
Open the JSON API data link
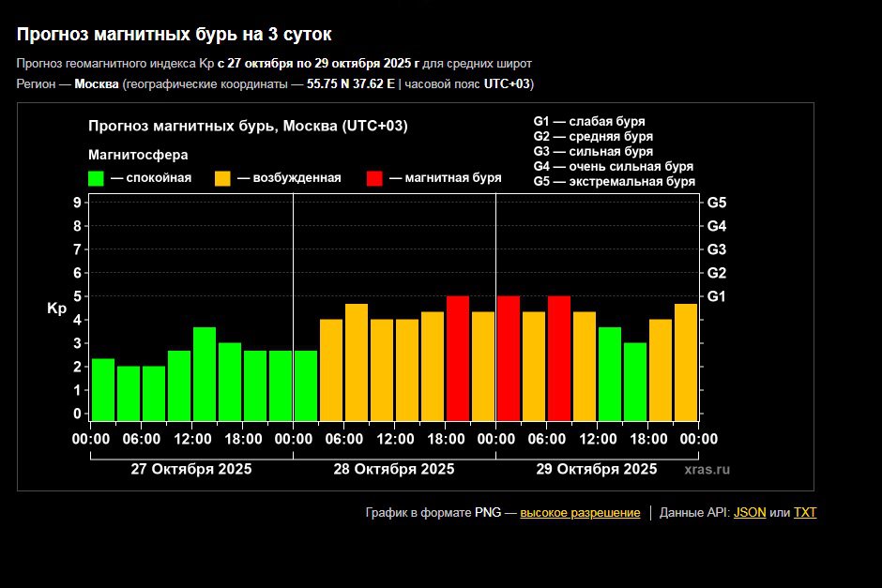click(749, 513)
